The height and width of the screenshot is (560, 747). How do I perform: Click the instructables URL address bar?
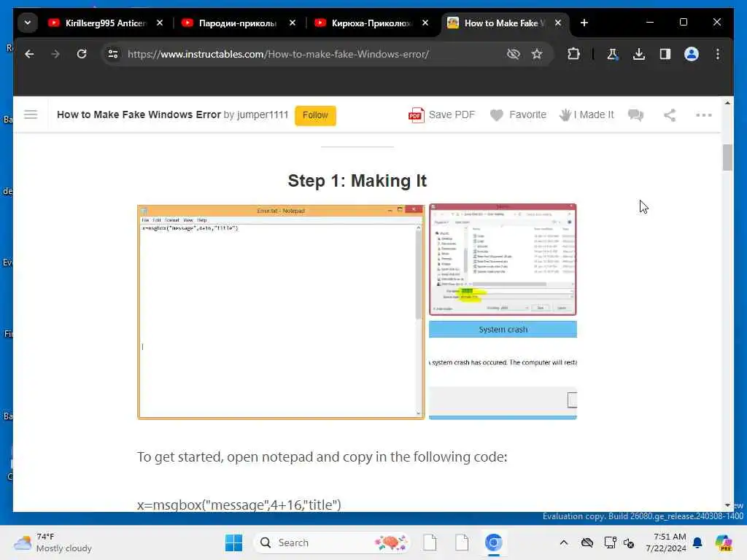click(x=278, y=54)
